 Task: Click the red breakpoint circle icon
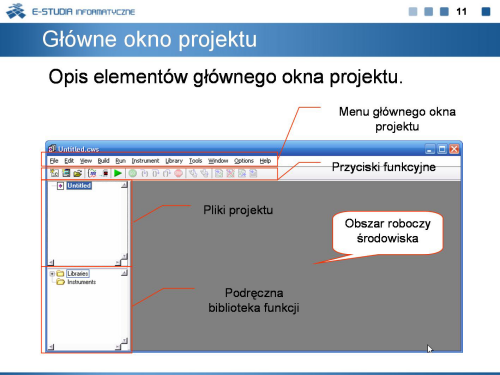179,173
